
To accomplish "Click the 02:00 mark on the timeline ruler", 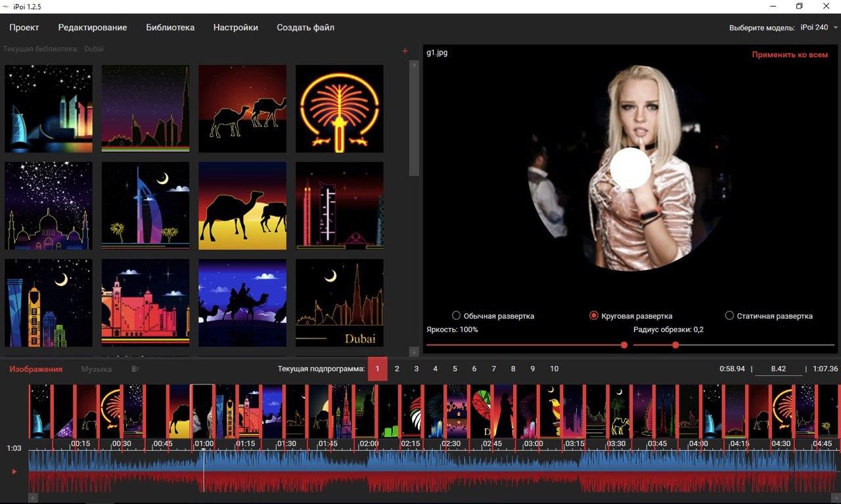I will (369, 444).
